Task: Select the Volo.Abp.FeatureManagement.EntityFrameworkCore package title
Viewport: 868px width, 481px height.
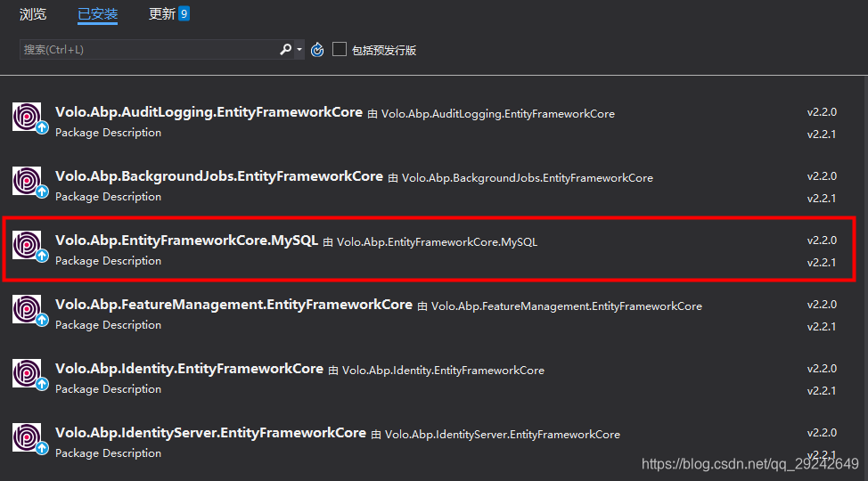Action: pos(233,305)
